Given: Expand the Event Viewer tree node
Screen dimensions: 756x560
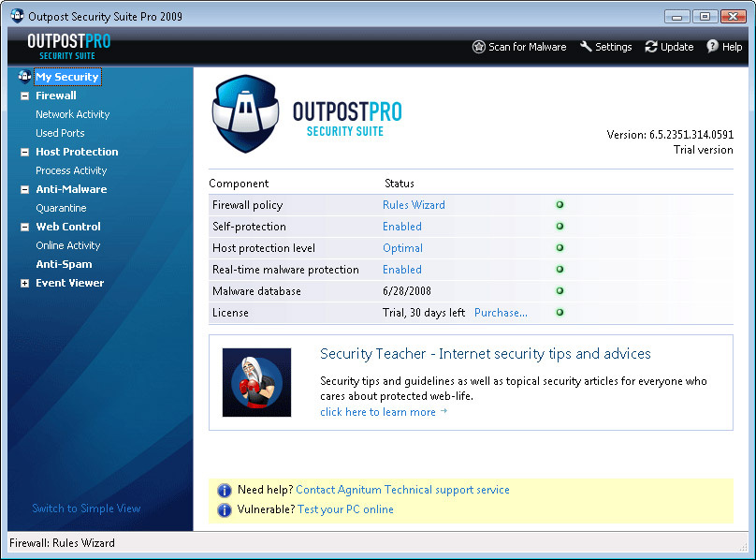Looking at the screenshot, I should click(24, 283).
